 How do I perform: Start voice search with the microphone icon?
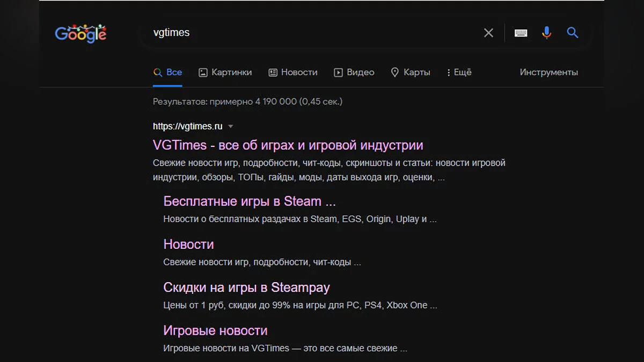click(546, 33)
